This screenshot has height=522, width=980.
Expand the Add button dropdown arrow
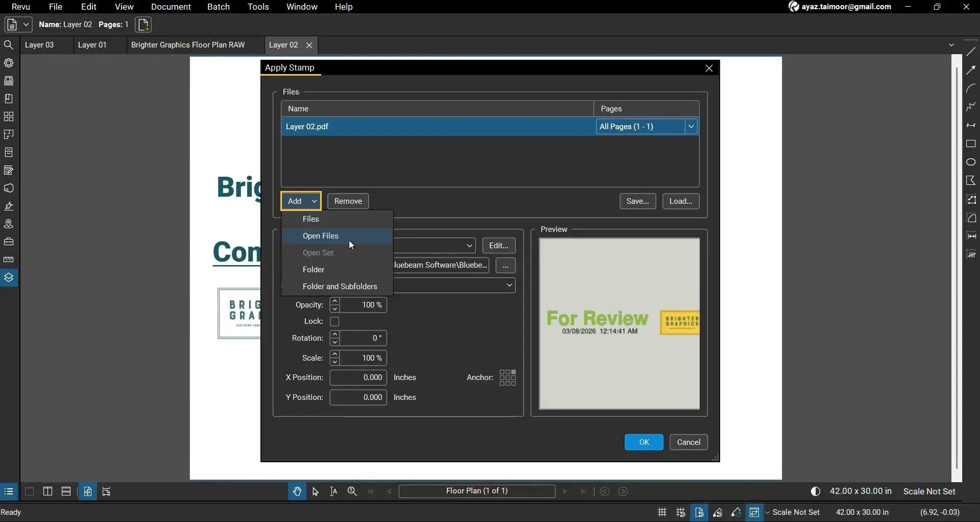point(314,201)
